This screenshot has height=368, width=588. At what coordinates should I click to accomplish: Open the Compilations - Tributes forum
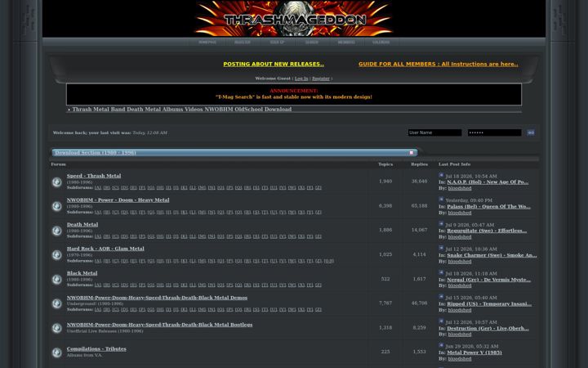(96, 349)
